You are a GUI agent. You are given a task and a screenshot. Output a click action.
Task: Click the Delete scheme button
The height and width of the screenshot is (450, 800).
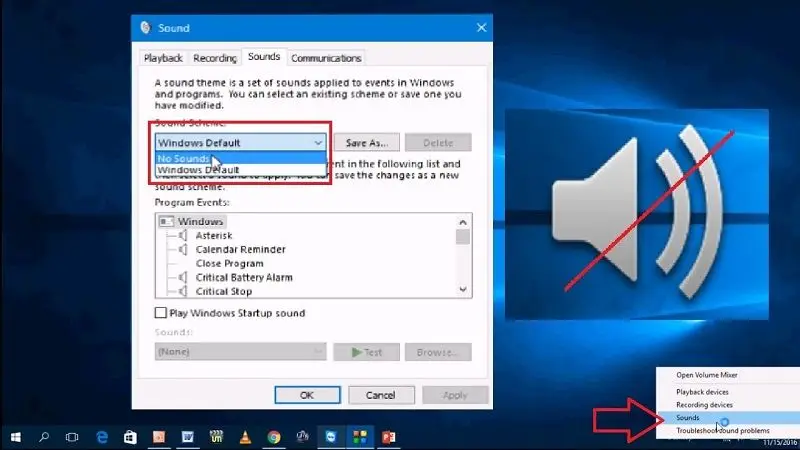pos(438,143)
